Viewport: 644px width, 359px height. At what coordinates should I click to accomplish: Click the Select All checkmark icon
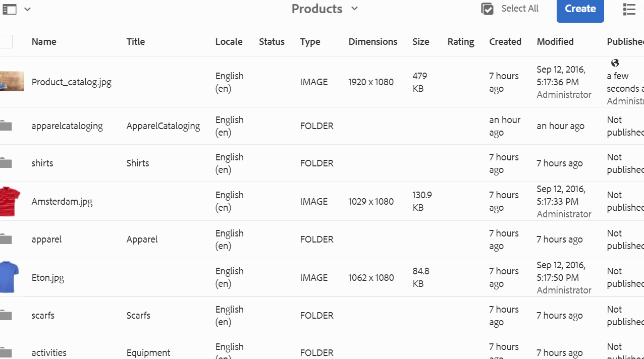pos(487,9)
